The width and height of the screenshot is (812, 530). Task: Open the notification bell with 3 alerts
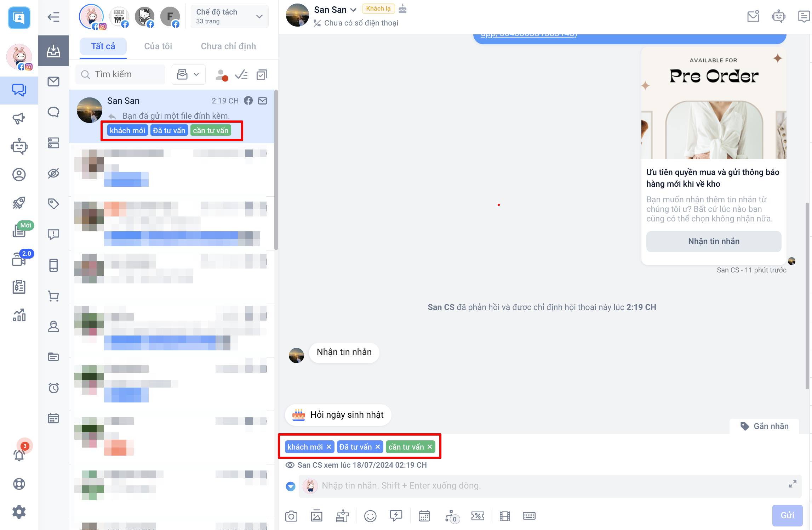tap(19, 455)
